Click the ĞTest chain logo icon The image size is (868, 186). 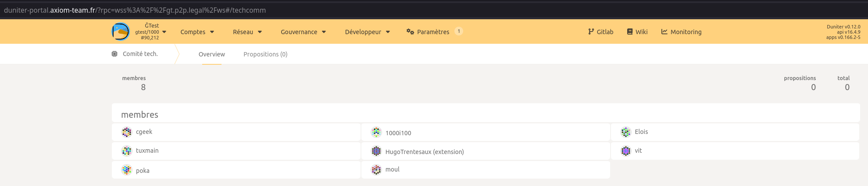[x=121, y=32]
